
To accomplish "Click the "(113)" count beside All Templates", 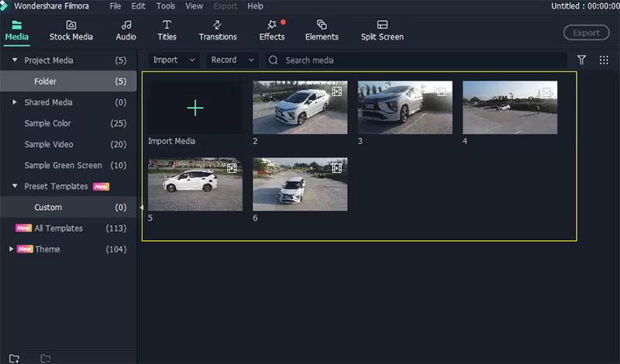I will pos(115,228).
